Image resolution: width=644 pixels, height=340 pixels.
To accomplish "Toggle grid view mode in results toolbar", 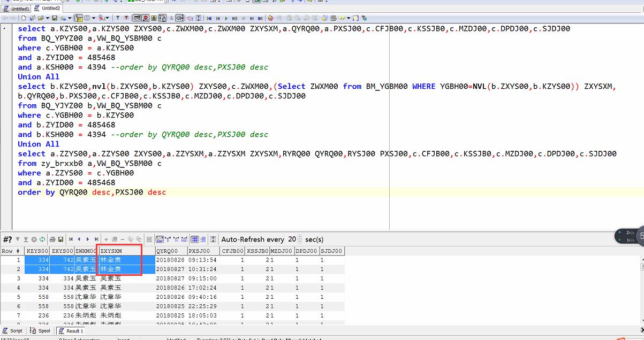I will (195, 239).
